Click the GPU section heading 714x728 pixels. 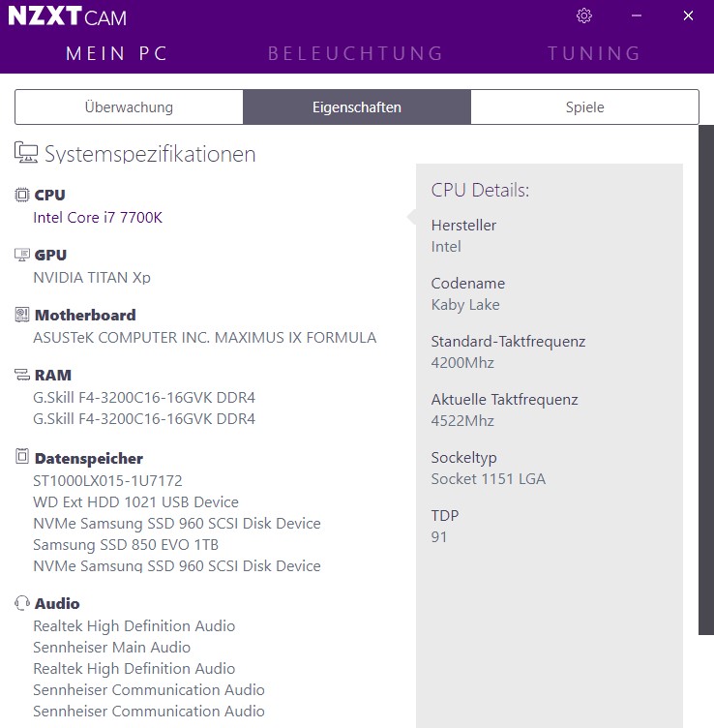coord(50,255)
